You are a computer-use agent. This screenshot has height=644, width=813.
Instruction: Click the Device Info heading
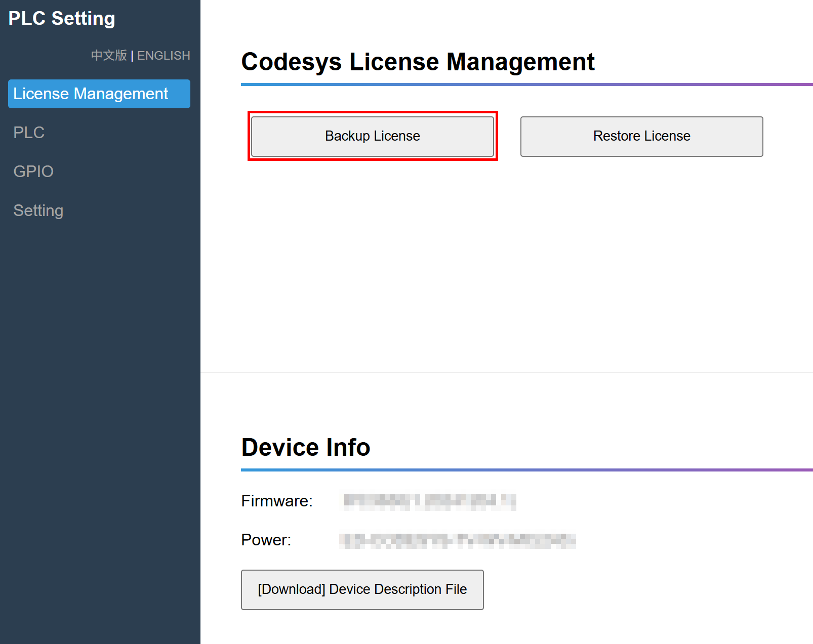coord(306,447)
